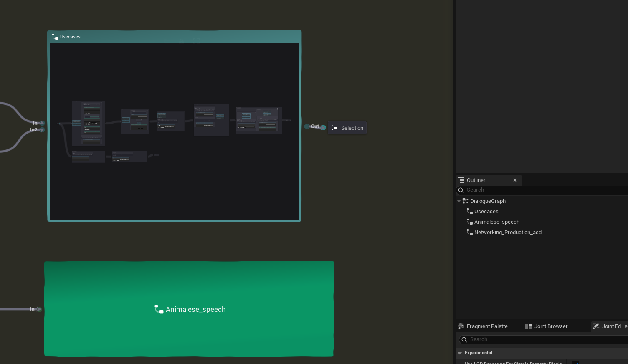Click the DialogueGraph icon in Outliner
The height and width of the screenshot is (364, 628).
pyautogui.click(x=466, y=201)
